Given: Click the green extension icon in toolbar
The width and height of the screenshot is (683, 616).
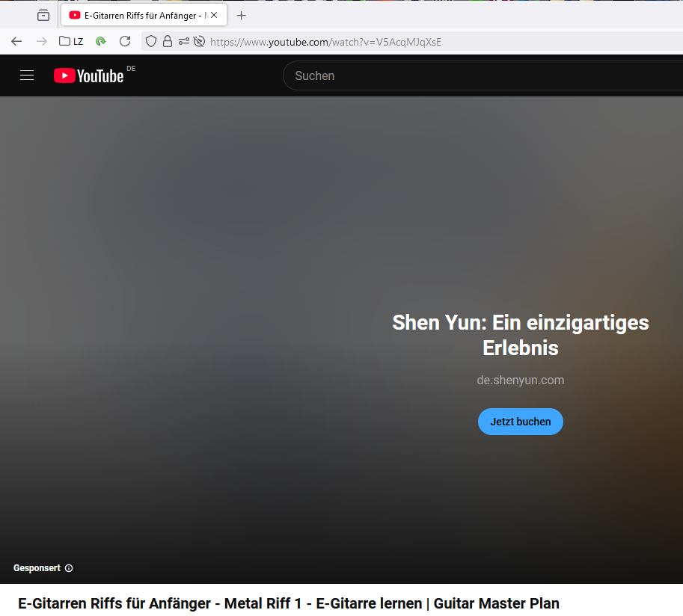Looking at the screenshot, I should click(101, 41).
